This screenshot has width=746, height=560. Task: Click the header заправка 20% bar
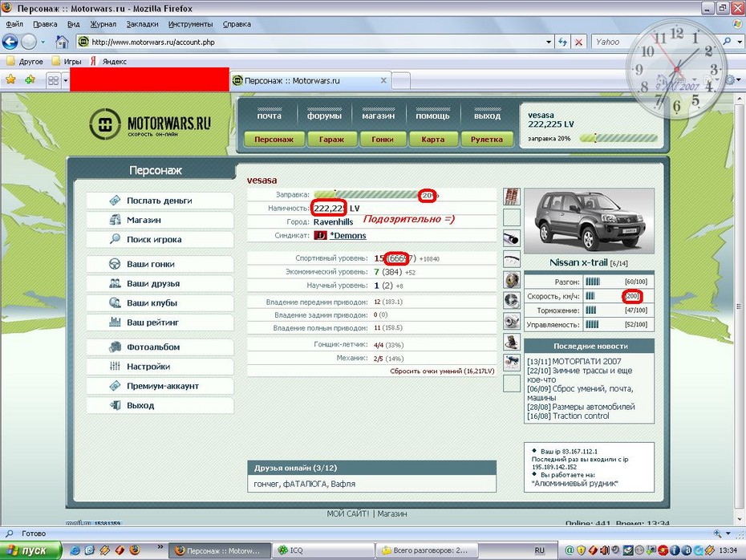coord(618,139)
